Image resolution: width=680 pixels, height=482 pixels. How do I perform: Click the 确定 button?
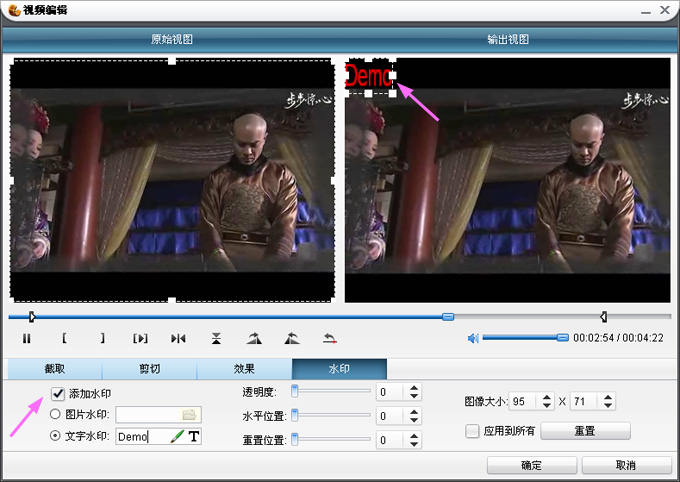tap(532, 466)
